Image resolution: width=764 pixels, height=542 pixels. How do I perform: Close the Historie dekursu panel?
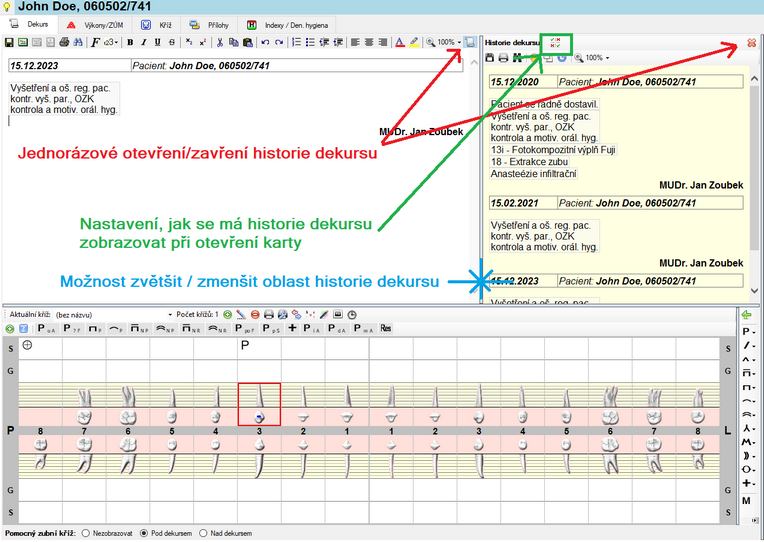(751, 43)
